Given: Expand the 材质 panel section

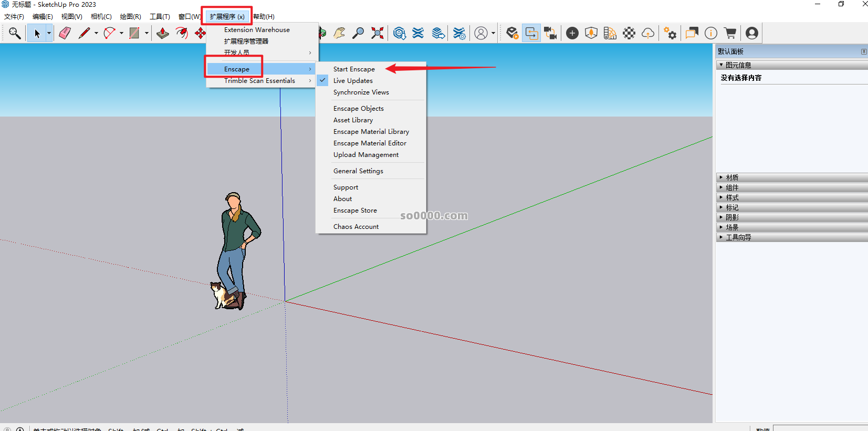Looking at the screenshot, I should (732, 177).
